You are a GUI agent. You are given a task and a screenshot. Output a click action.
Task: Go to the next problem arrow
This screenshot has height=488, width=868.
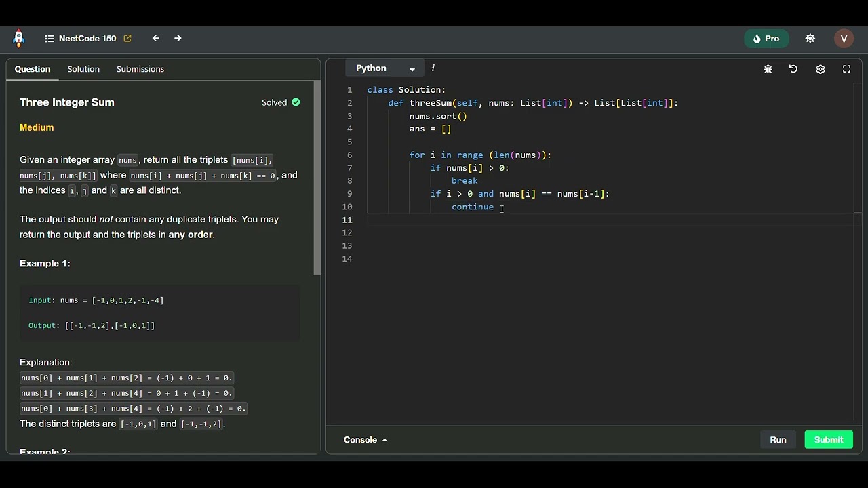pyautogui.click(x=178, y=39)
